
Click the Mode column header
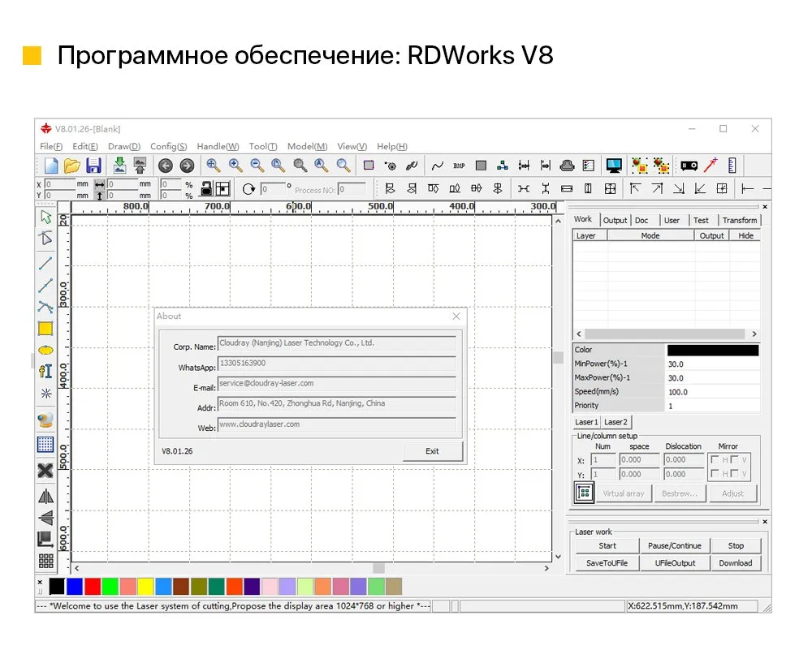click(650, 235)
